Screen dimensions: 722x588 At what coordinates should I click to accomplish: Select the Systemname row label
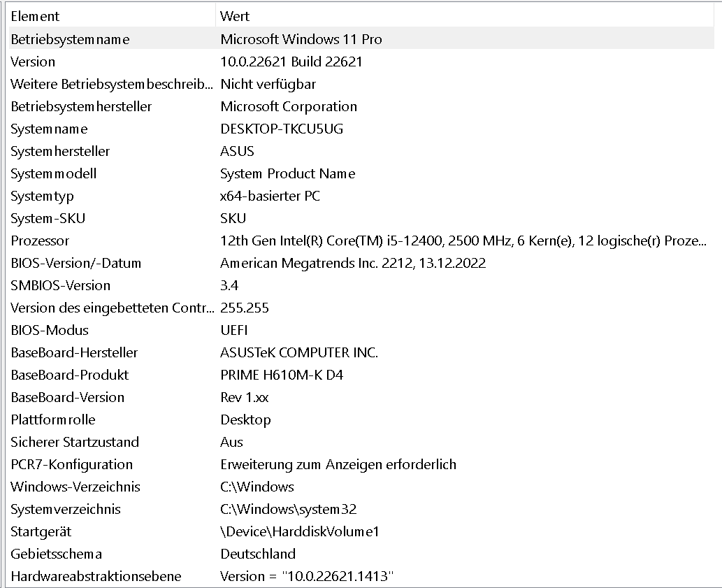[x=49, y=129]
